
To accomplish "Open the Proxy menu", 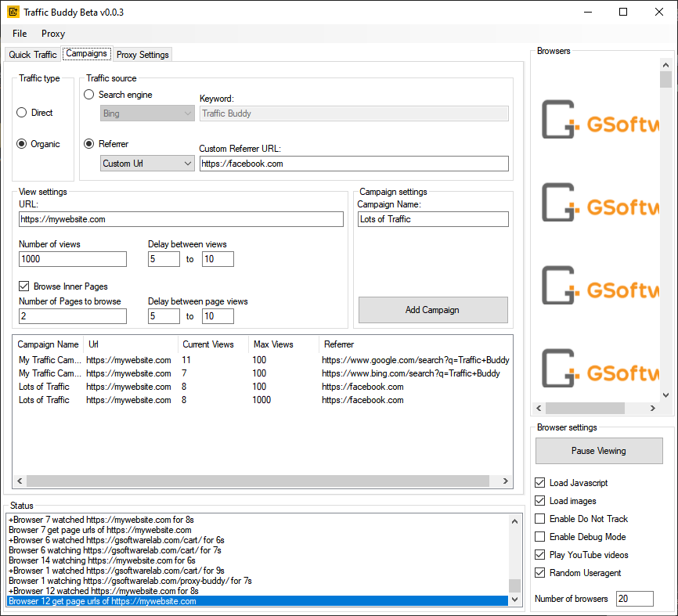I will pos(53,34).
